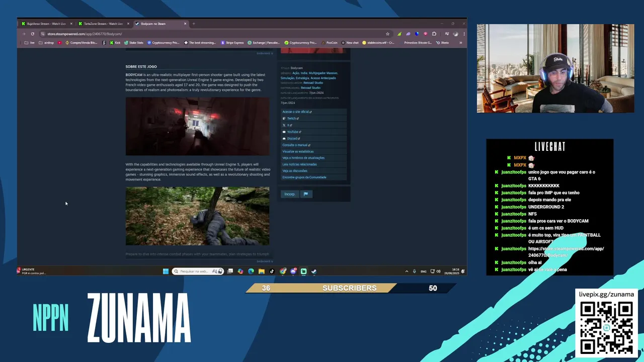Go forward in browser history
This screenshot has width=644, height=362.
click(24, 34)
